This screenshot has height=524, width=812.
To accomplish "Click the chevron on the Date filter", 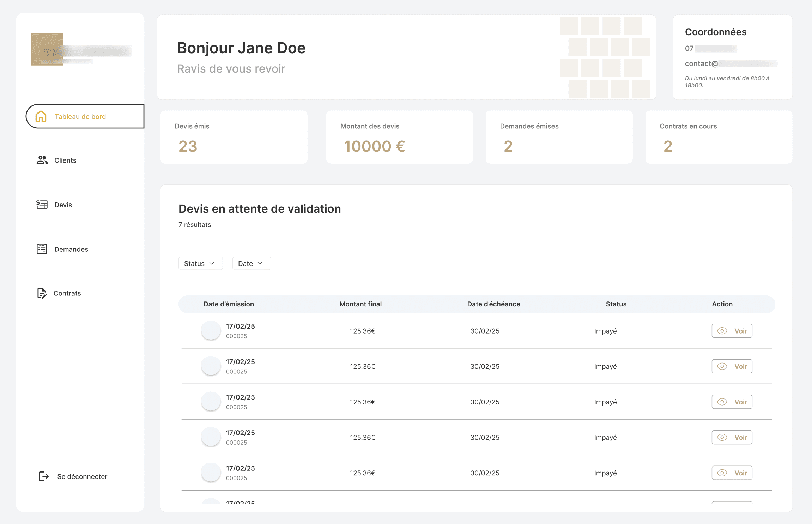I will (x=260, y=263).
